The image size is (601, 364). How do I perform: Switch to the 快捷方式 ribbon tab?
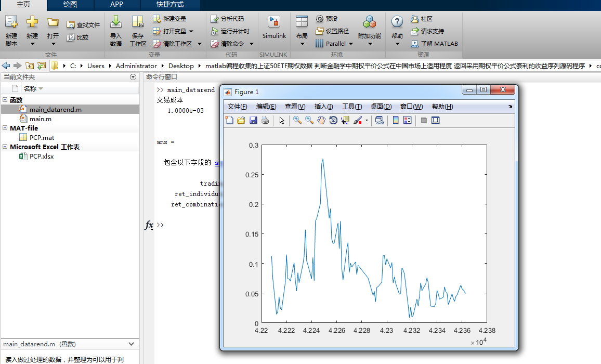tap(170, 5)
